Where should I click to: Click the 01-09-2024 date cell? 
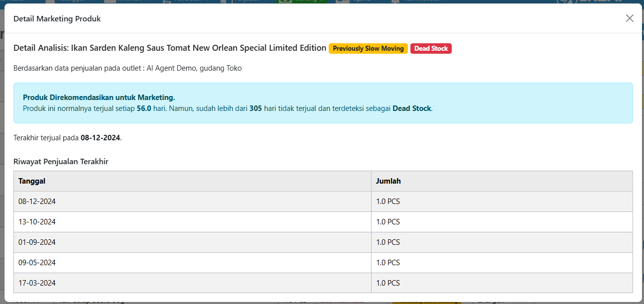coord(37,242)
